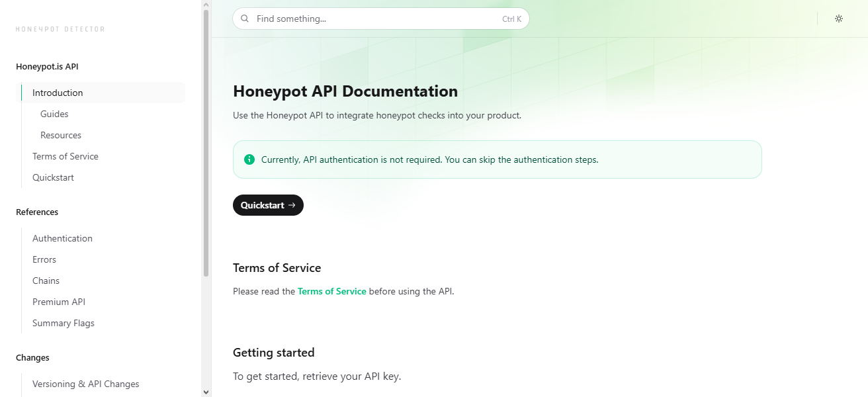Click the arrow inside the Quickstart button

[x=291, y=205]
